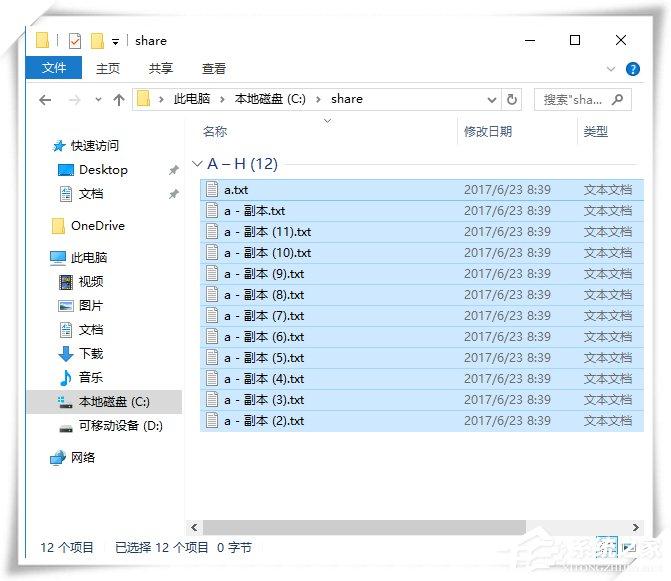Sort by the 类型 column header
This screenshot has width=671, height=581.
tap(595, 131)
